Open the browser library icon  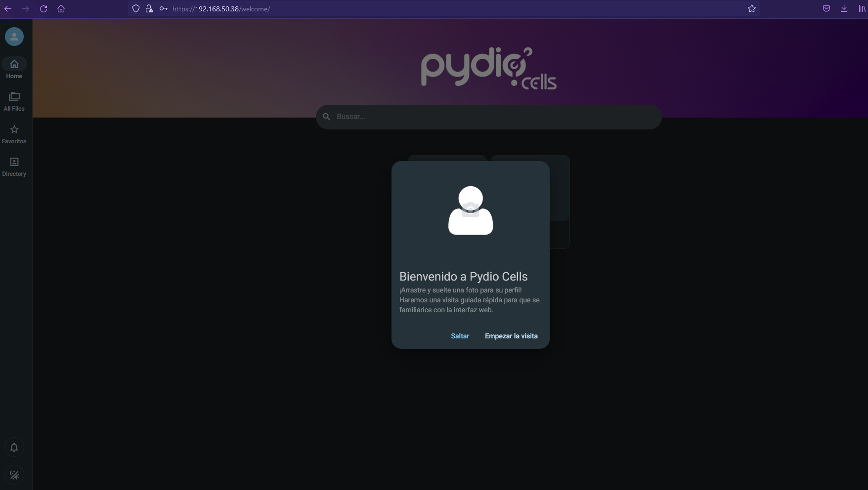pos(862,9)
